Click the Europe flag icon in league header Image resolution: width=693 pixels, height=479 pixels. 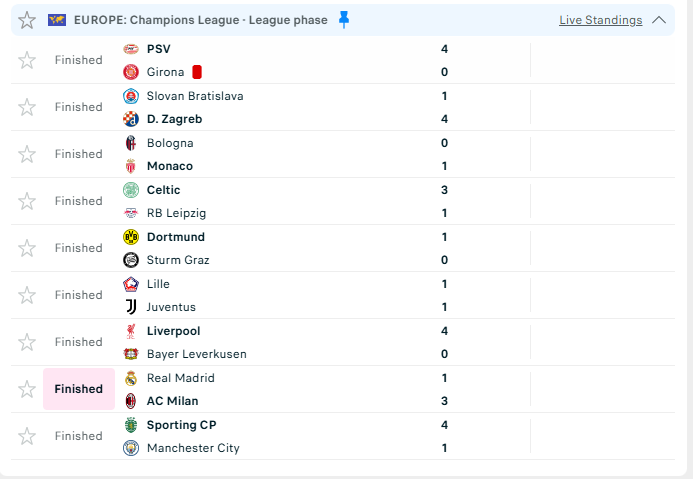coord(57,20)
